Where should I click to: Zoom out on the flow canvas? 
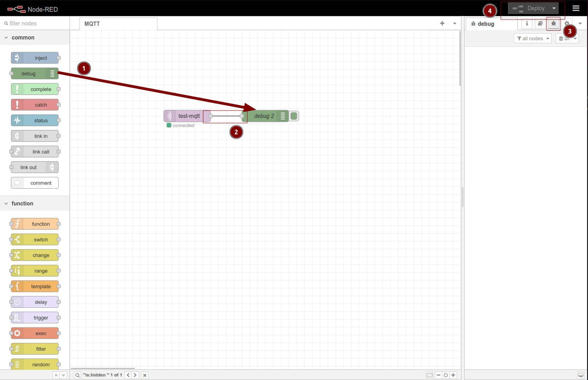pos(438,375)
